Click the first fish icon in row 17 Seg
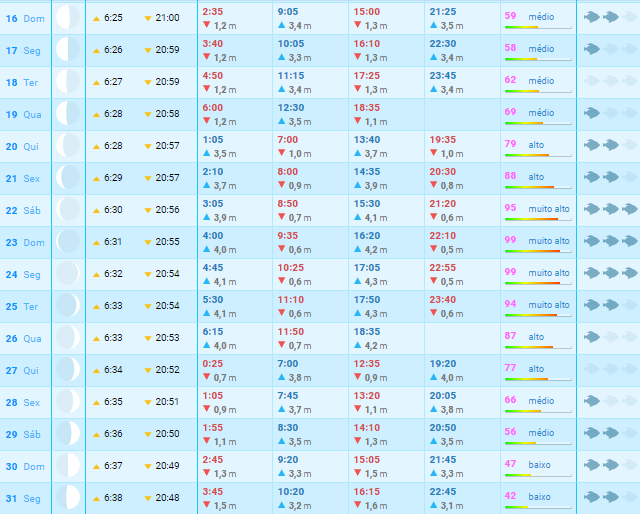The width and height of the screenshot is (640, 514). tap(592, 49)
